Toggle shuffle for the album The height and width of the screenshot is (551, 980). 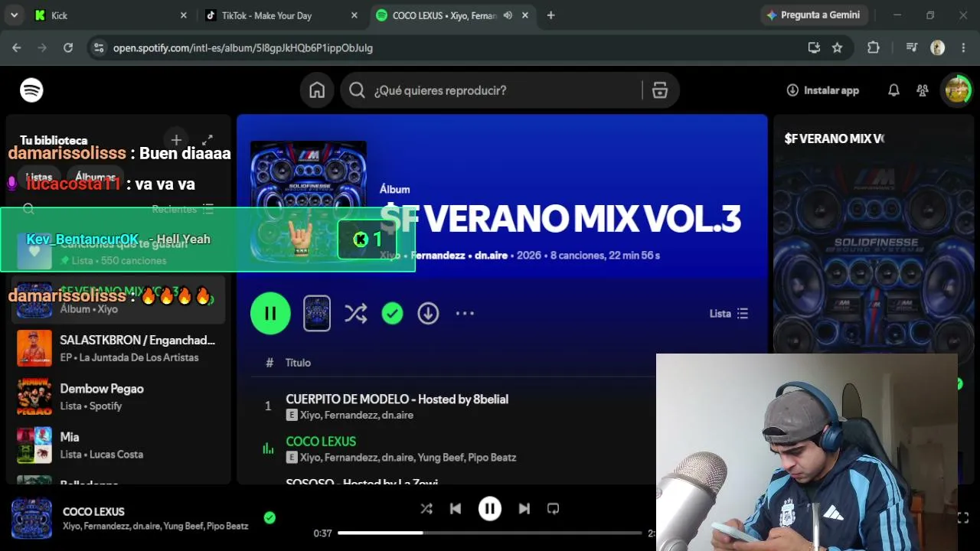(355, 313)
